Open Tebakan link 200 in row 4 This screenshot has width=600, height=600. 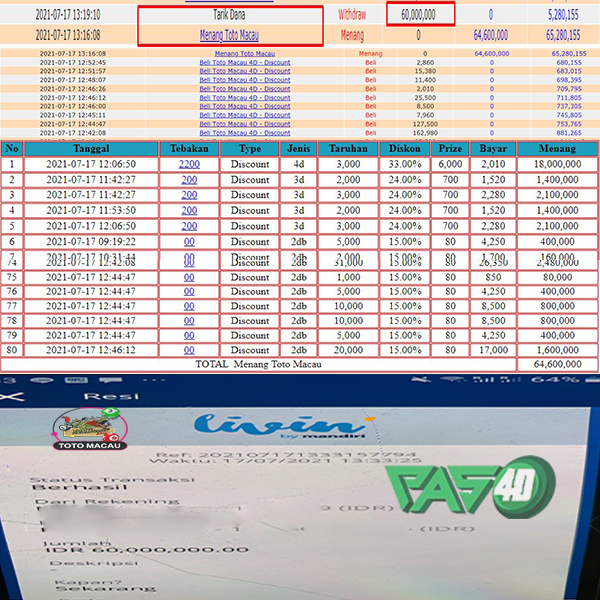tap(189, 210)
